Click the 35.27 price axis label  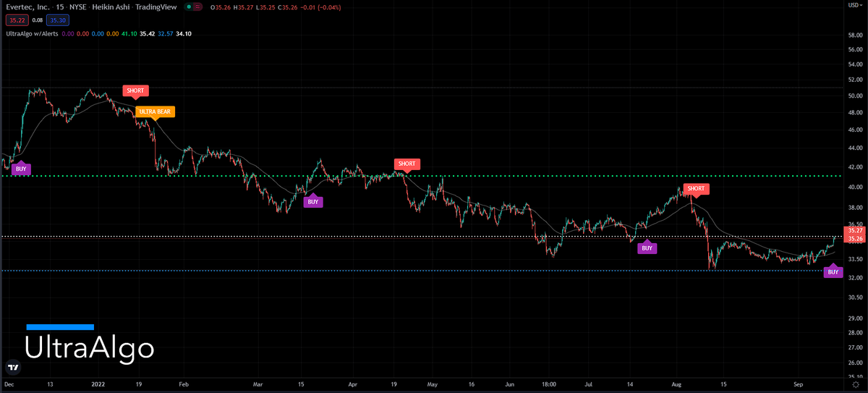click(856, 230)
